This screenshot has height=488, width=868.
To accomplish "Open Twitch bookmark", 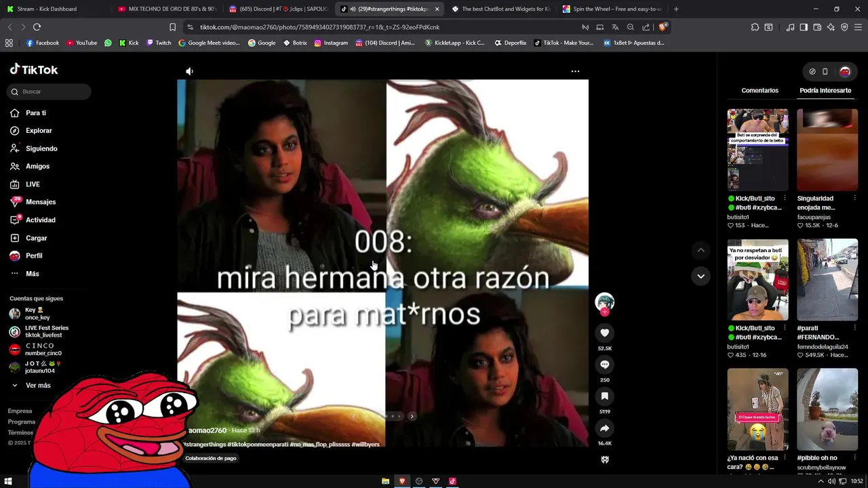I will 159,43.
